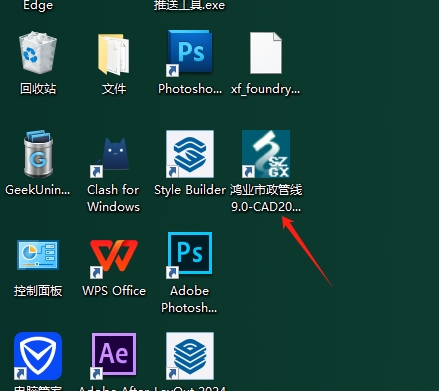Launch the LayOut 2024 shortcut icon
The image size is (439, 391).
pyautogui.click(x=190, y=356)
